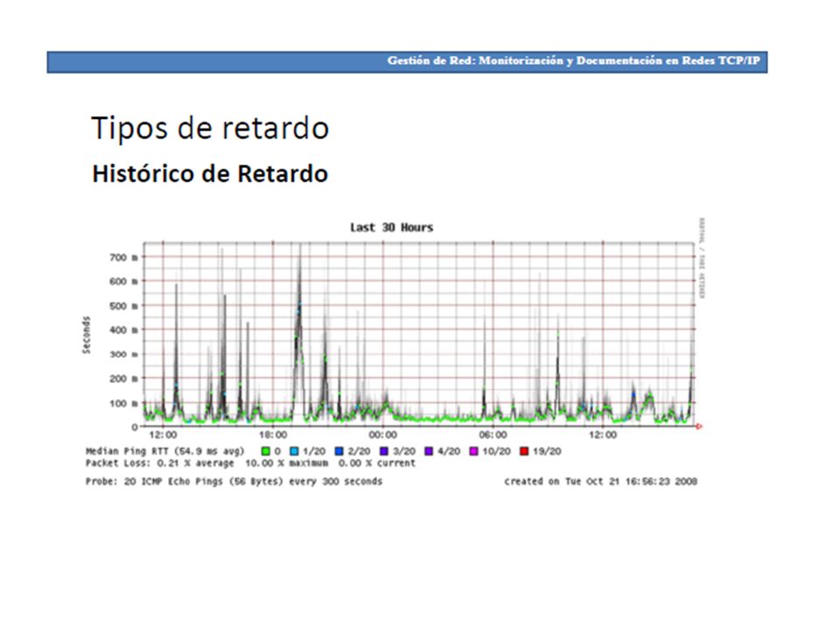Click the purple 4/20 legend swatch
840x630 pixels.
pos(429,451)
